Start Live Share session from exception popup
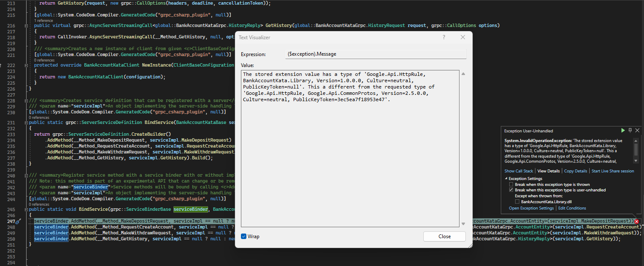The image size is (644, 266). (x=612, y=171)
